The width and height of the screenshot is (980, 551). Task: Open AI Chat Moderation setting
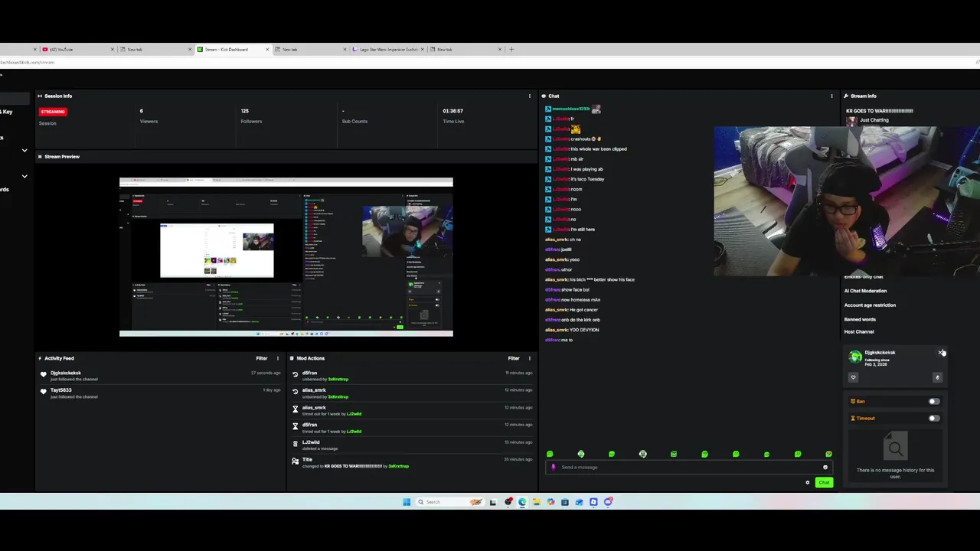point(865,291)
